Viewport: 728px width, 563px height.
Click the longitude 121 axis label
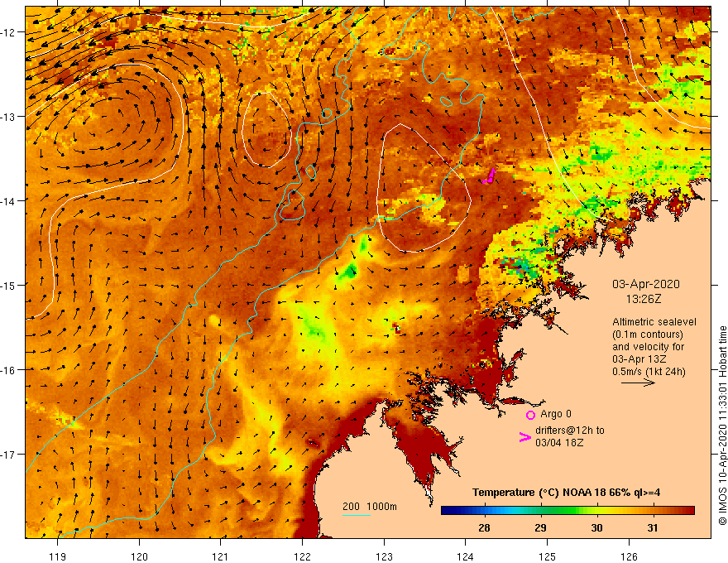(221, 556)
